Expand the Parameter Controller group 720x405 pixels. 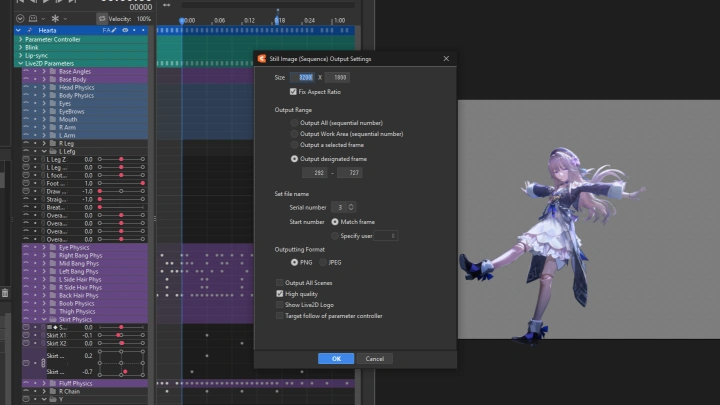20,39
